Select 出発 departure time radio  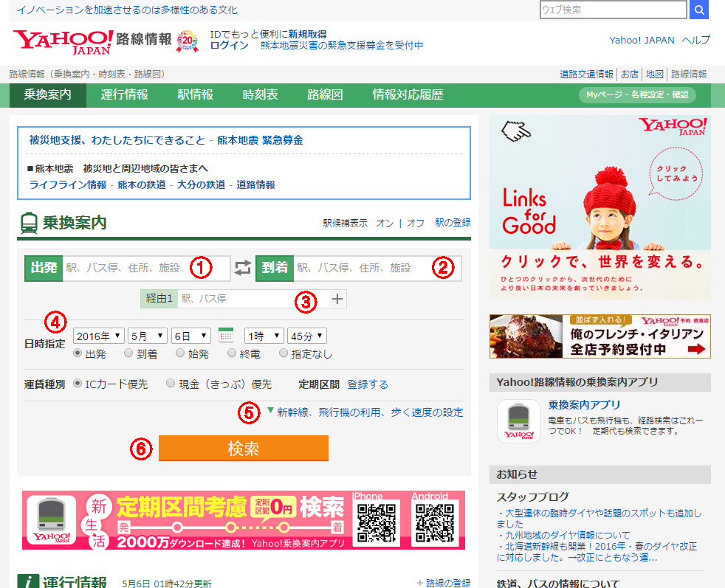point(78,353)
